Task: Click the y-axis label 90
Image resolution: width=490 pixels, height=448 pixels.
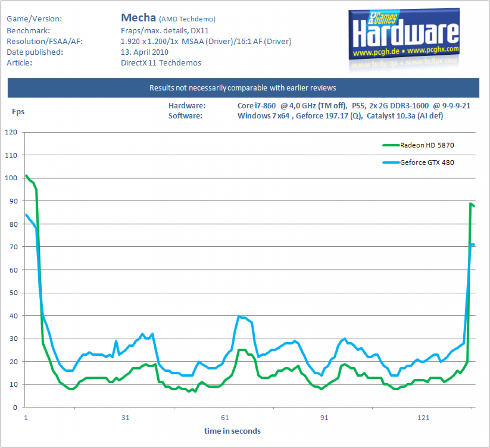Action: (x=14, y=201)
